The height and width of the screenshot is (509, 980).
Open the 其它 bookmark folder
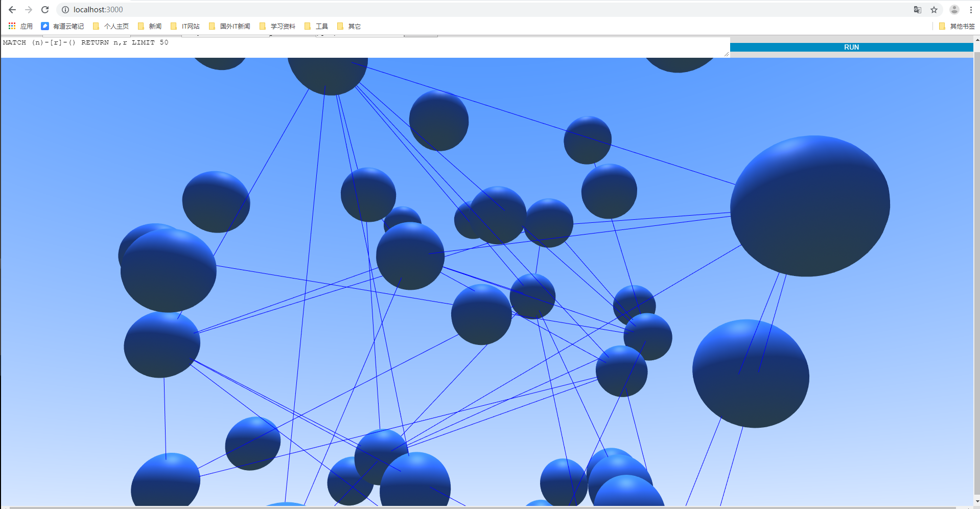click(349, 26)
